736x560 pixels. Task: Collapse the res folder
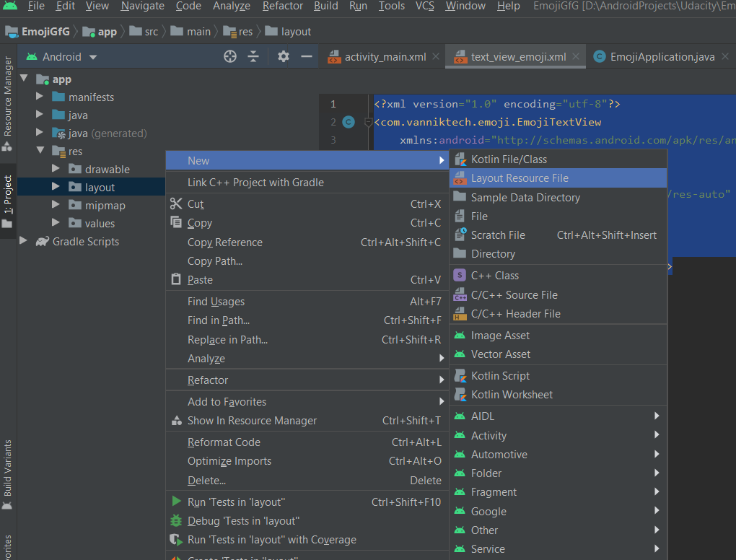[x=40, y=151]
